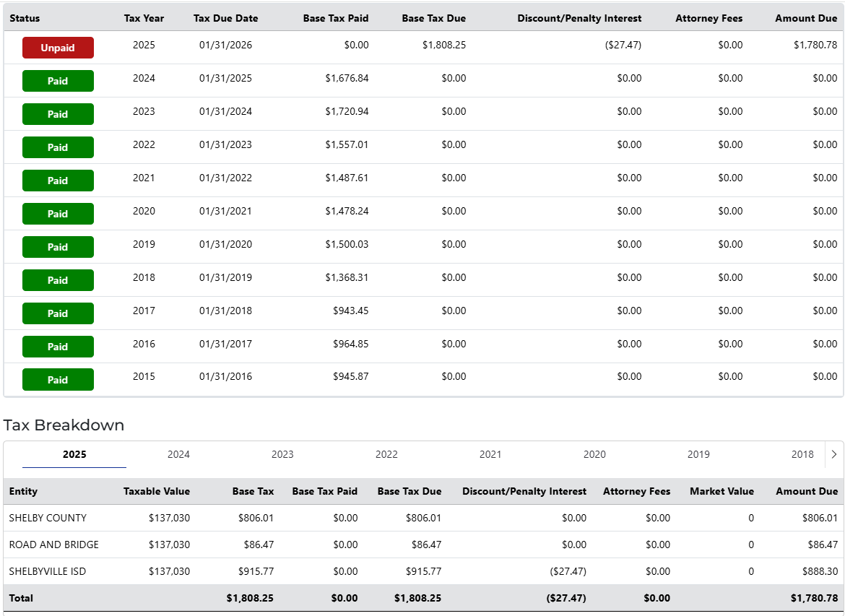This screenshot has width=845, height=616.
Task: Click the SHELBYVILLE ISD entity row
Action: click(x=48, y=571)
